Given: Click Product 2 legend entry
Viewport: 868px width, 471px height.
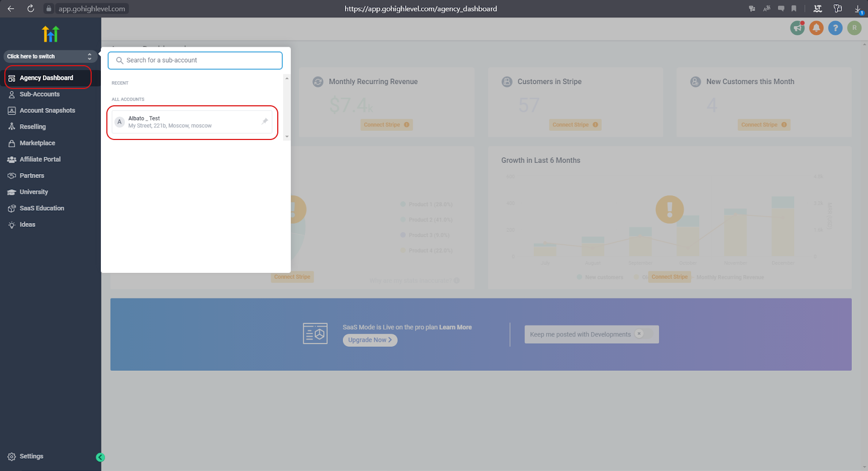Looking at the screenshot, I should [426, 220].
